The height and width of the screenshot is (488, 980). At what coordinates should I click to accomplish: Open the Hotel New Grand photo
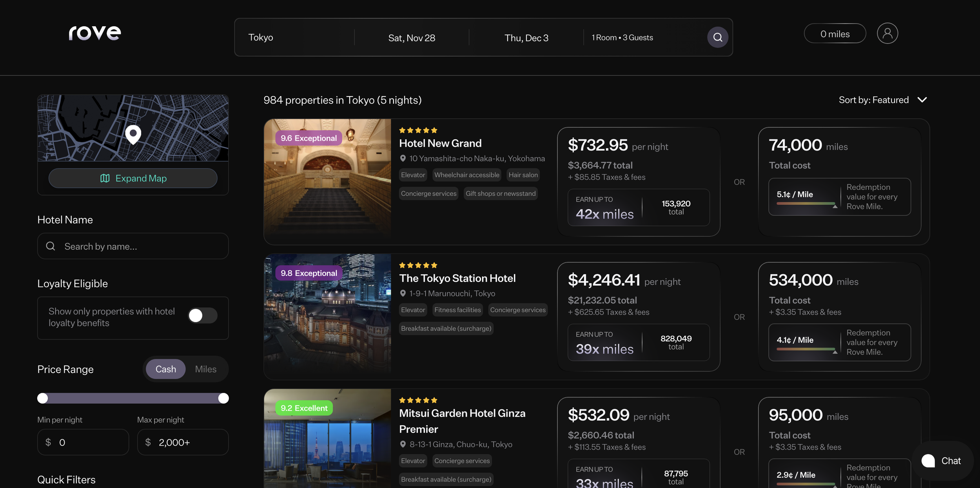327,182
